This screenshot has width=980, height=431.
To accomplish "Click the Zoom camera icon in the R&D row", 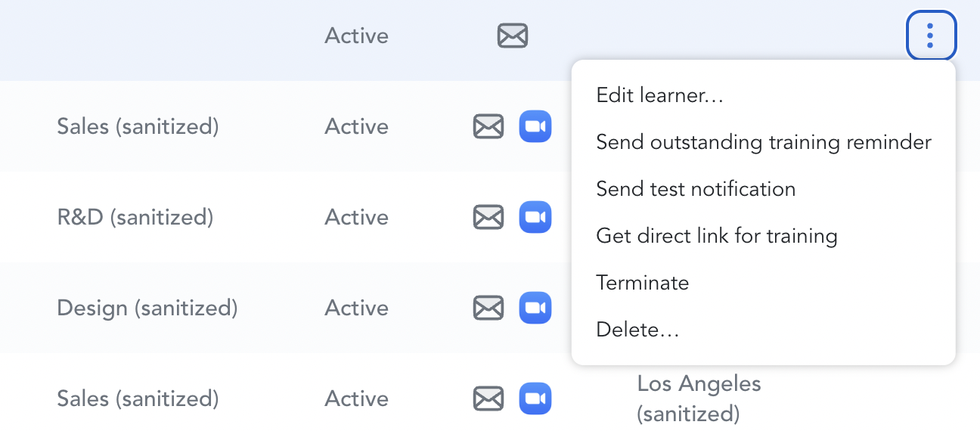I will pos(535,217).
